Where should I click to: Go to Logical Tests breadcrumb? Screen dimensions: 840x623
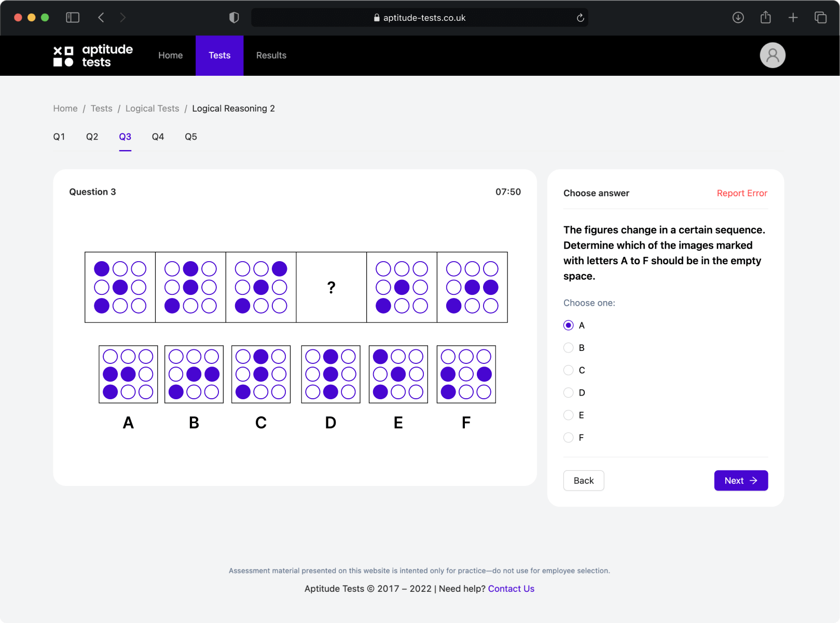(x=152, y=109)
